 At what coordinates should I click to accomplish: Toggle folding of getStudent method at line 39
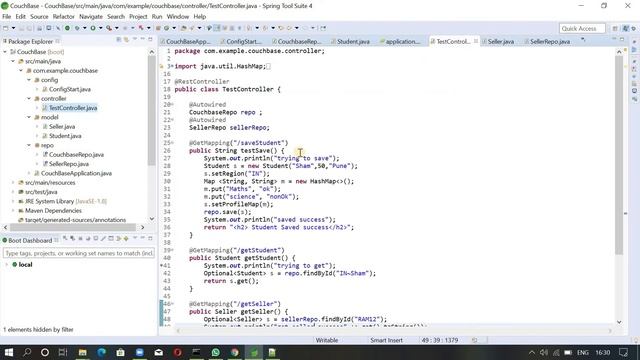[x=172, y=250]
